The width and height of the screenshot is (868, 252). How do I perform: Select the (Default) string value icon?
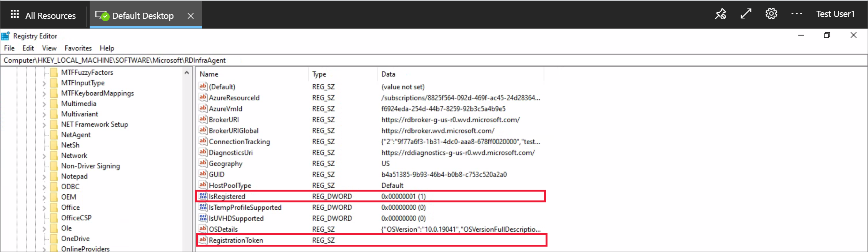[x=203, y=87]
